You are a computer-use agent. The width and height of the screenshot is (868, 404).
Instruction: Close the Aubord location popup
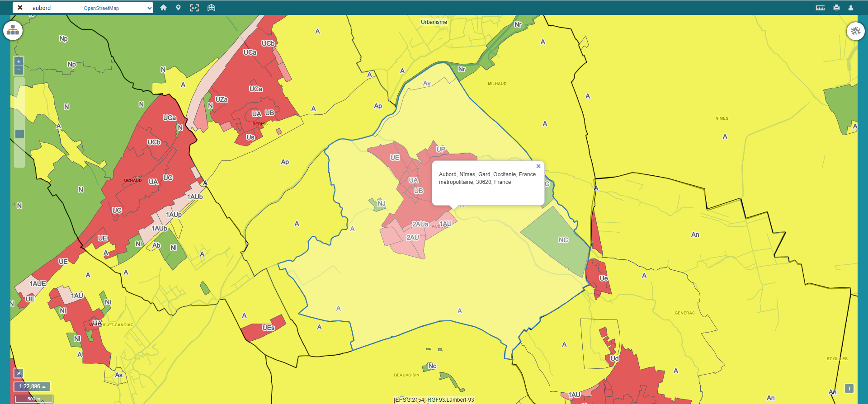(538, 166)
